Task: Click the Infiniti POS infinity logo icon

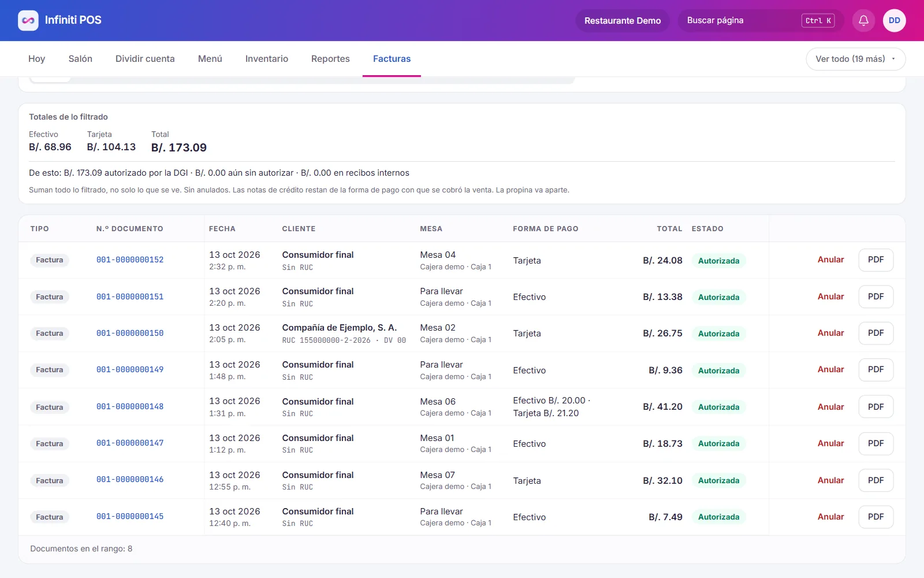Action: [x=28, y=20]
